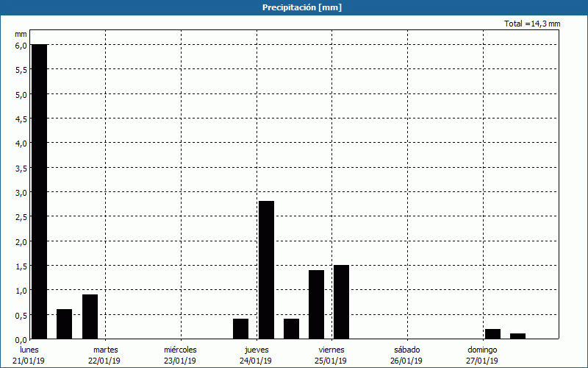Click the 2,0 y-axis value
Viewport: 588px width, 368px height.
click(21, 242)
